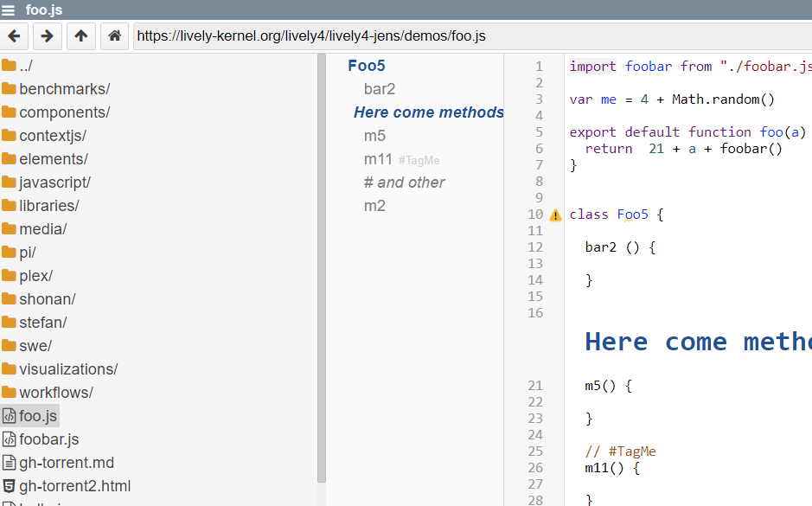The height and width of the screenshot is (506, 812).
Task: Click the URL address input field
Action: (467, 36)
